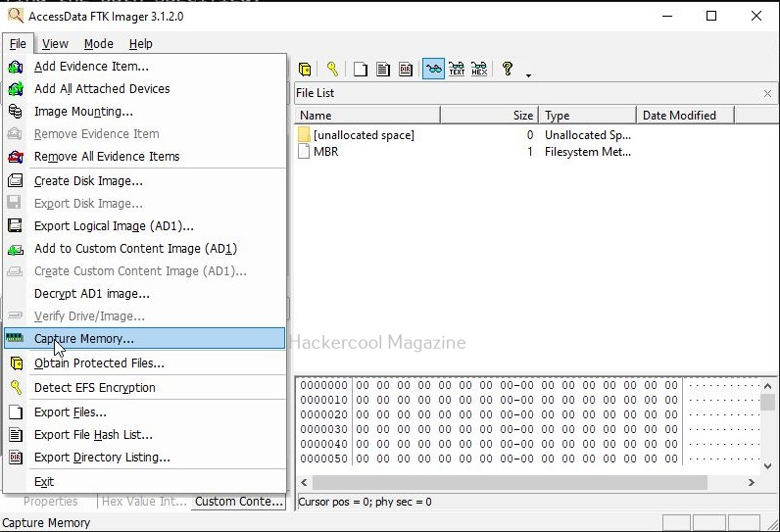
Task: Click the Export Files page icon
Action: (361, 69)
